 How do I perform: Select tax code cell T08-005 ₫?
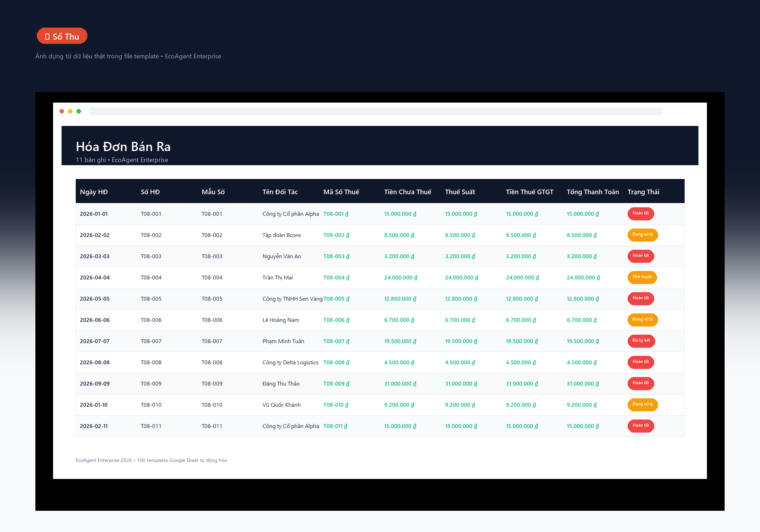click(336, 299)
